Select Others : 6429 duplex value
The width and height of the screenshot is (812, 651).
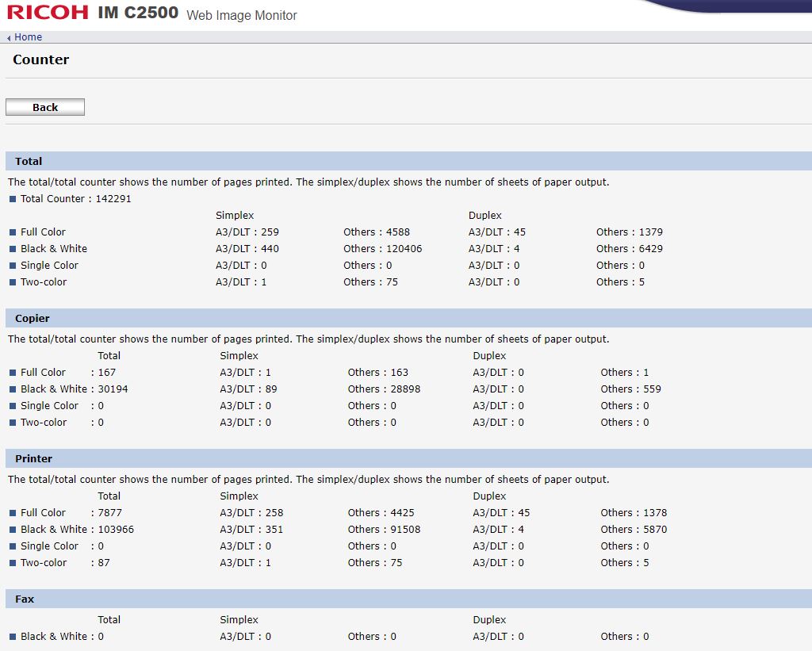(x=629, y=249)
